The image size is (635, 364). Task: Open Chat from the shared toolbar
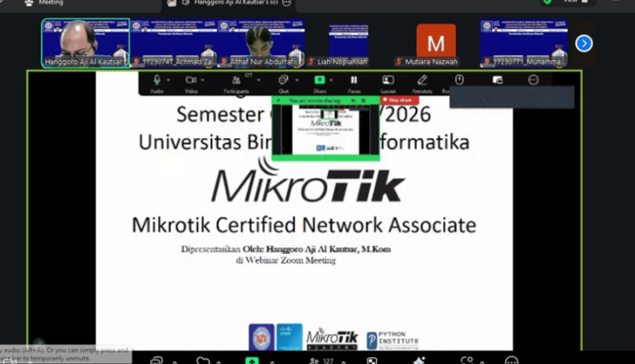click(x=283, y=80)
